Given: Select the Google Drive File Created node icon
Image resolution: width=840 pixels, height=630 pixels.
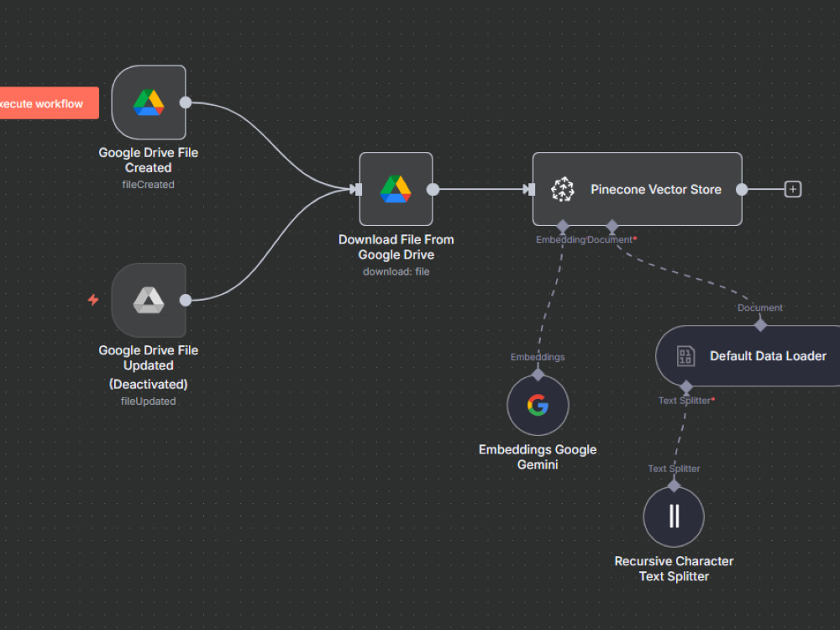Looking at the screenshot, I should (149, 102).
